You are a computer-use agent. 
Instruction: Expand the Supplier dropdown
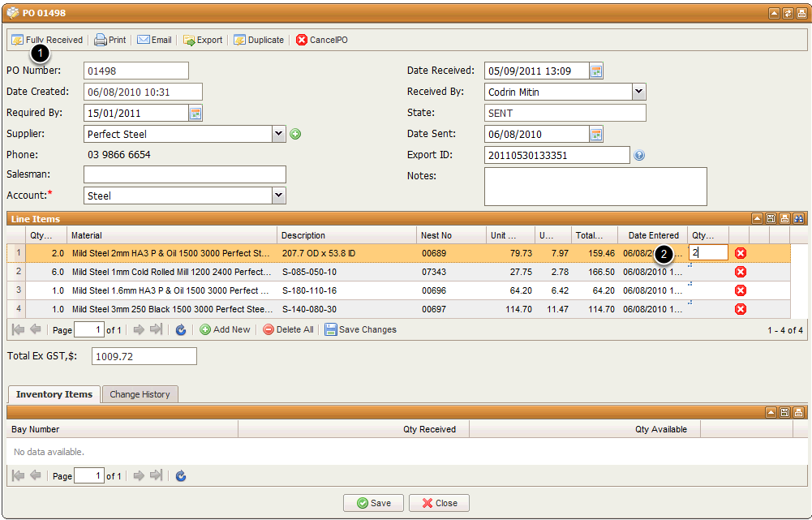pyautogui.click(x=278, y=134)
